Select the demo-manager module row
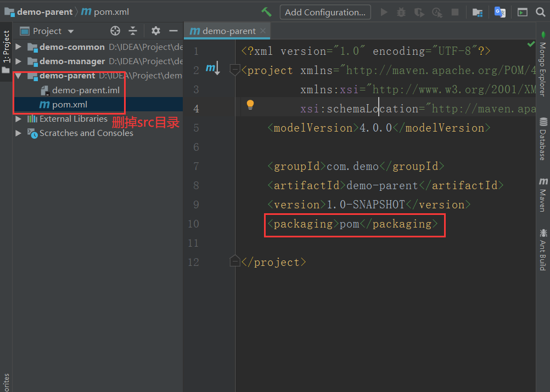This screenshot has width=550, height=392. click(98, 61)
